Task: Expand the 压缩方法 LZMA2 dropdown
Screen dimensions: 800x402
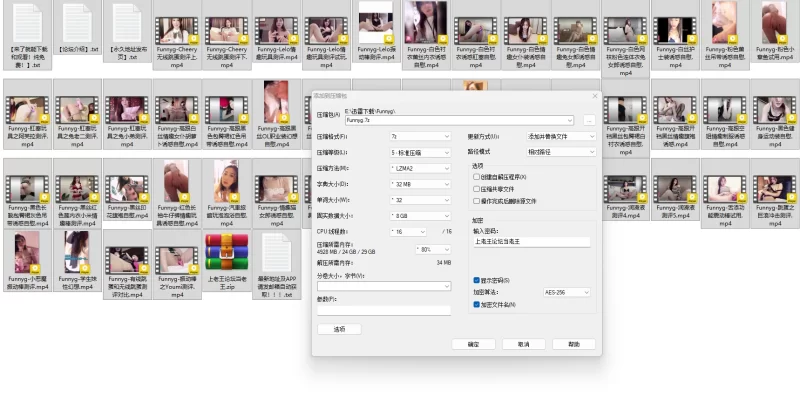Action: [419, 168]
